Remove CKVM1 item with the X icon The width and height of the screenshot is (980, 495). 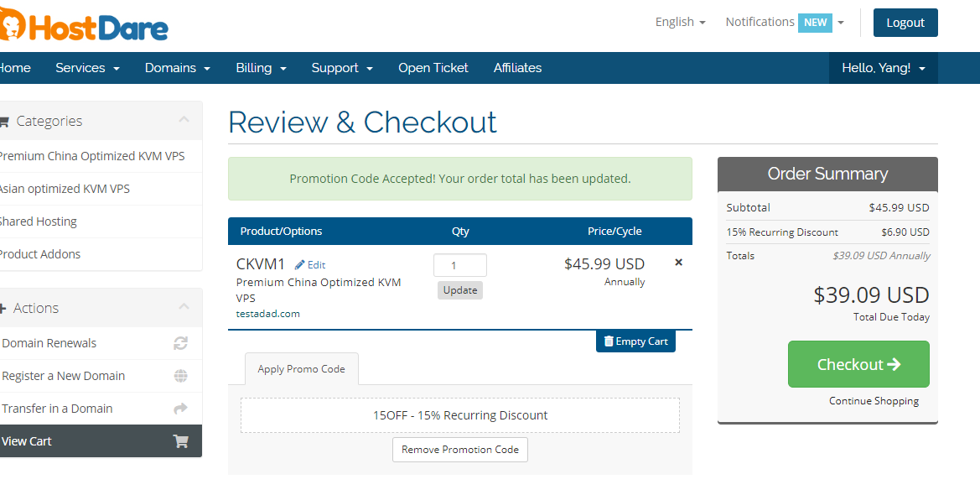pyautogui.click(x=678, y=263)
